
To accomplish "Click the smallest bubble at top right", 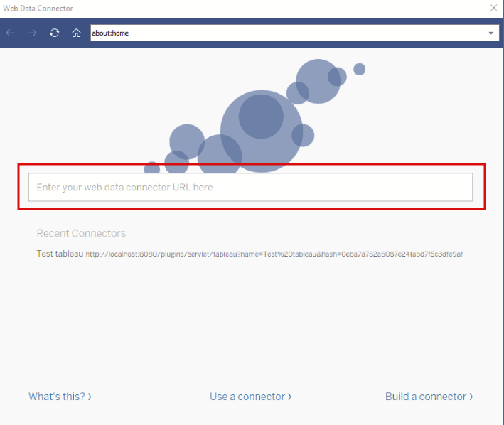I will [359, 69].
